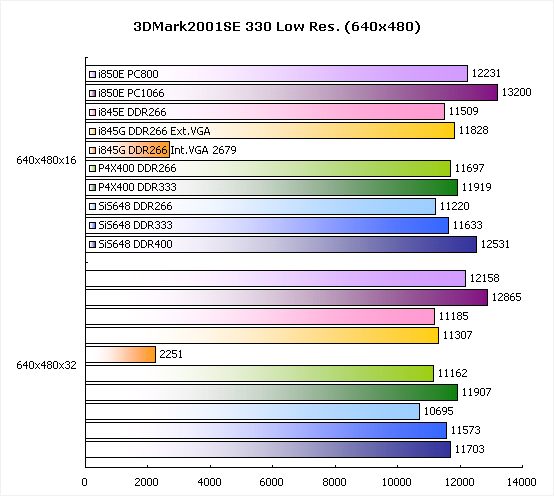
Task: Click the 640x480x16 group label
Action: click(46, 160)
